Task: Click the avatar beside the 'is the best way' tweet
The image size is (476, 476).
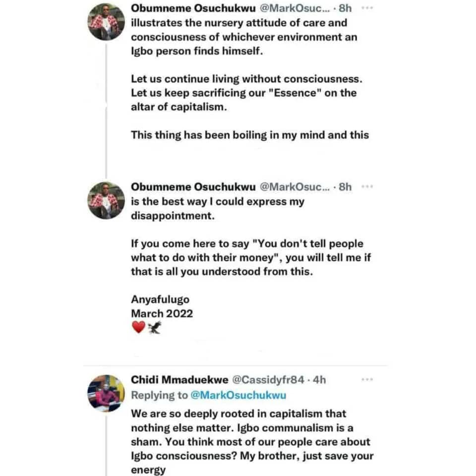Action: (106, 199)
